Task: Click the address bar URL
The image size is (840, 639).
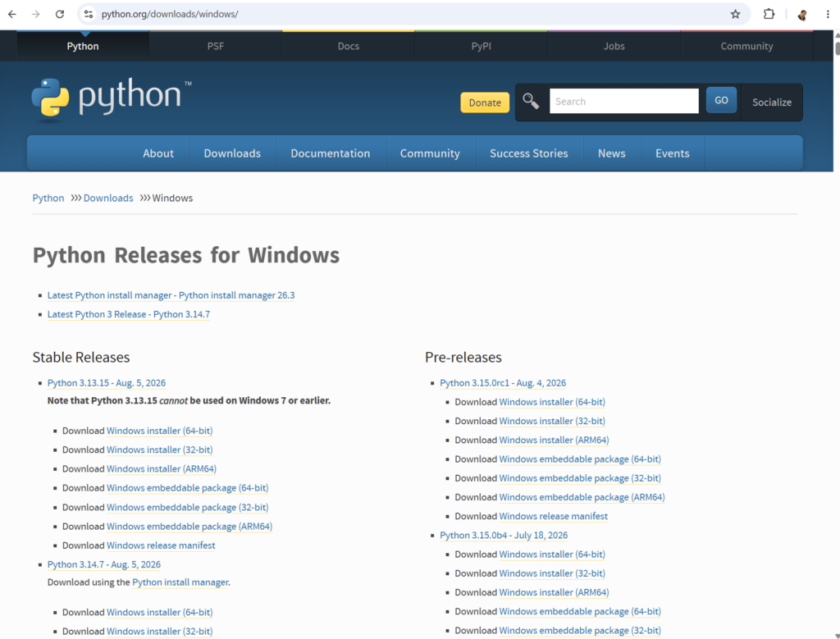Action: coord(170,14)
